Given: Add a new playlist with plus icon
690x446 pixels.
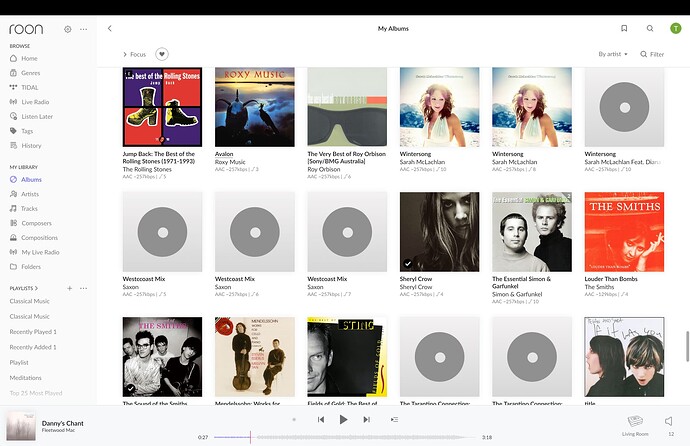Looking at the screenshot, I should (x=70, y=288).
